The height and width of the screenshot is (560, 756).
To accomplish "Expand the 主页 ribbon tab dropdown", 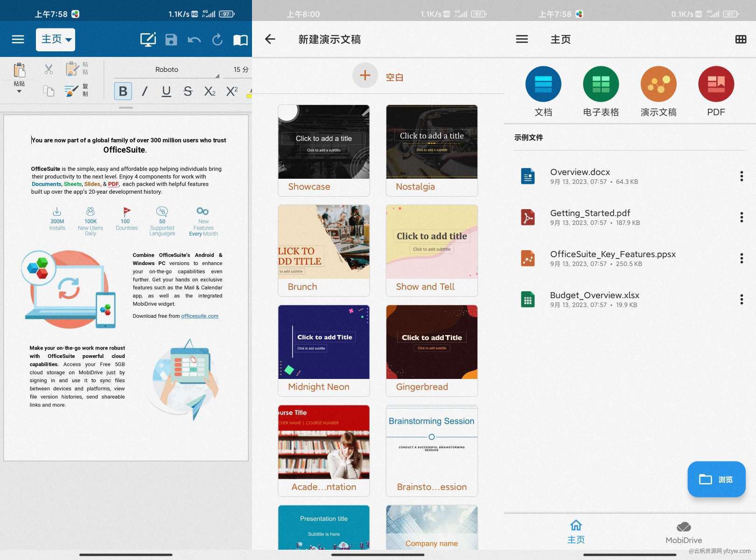I will click(56, 40).
